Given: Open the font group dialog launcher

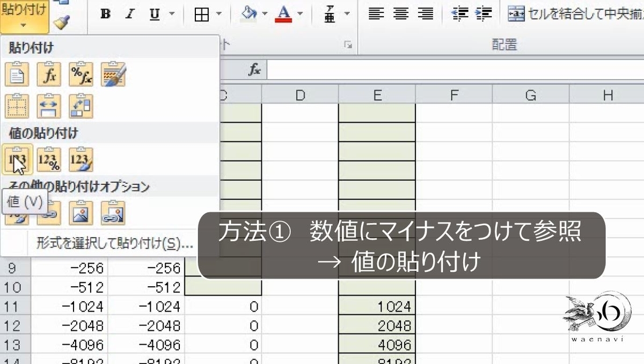Looking at the screenshot, I should (x=348, y=46).
